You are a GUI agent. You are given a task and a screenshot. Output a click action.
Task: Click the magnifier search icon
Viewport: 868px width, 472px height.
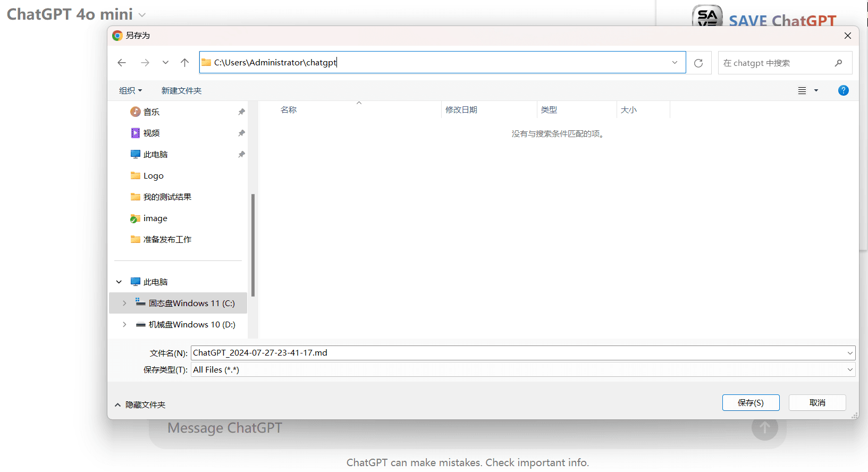pyautogui.click(x=838, y=63)
